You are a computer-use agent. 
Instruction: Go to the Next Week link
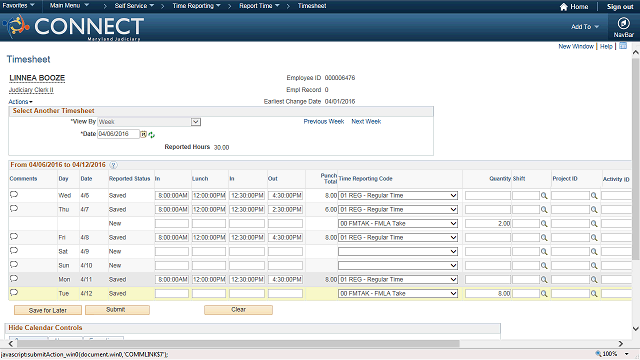tap(366, 122)
